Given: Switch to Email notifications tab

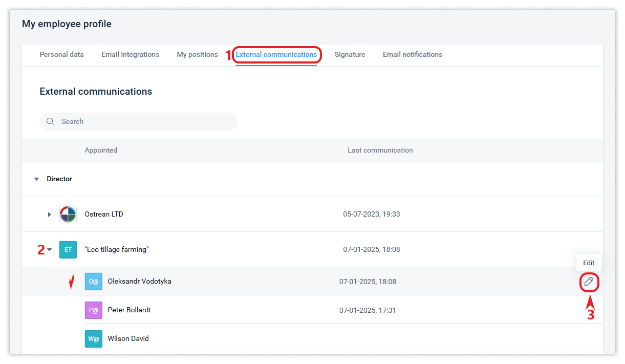Looking at the screenshot, I should click(412, 54).
